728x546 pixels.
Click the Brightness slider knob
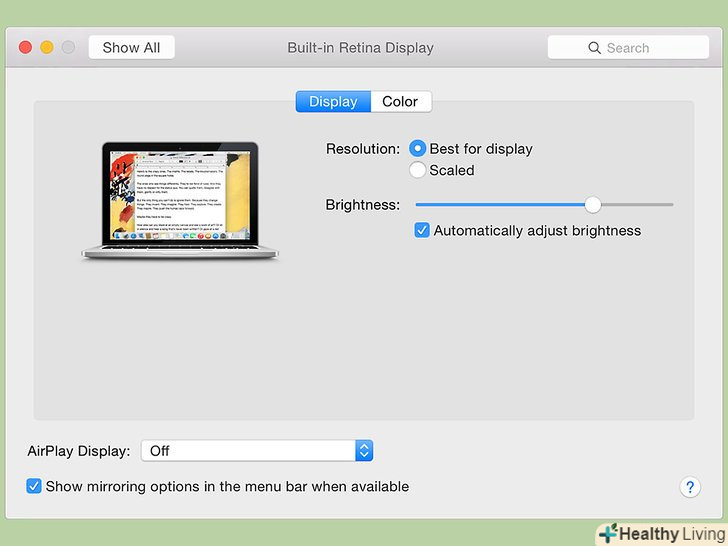point(592,204)
